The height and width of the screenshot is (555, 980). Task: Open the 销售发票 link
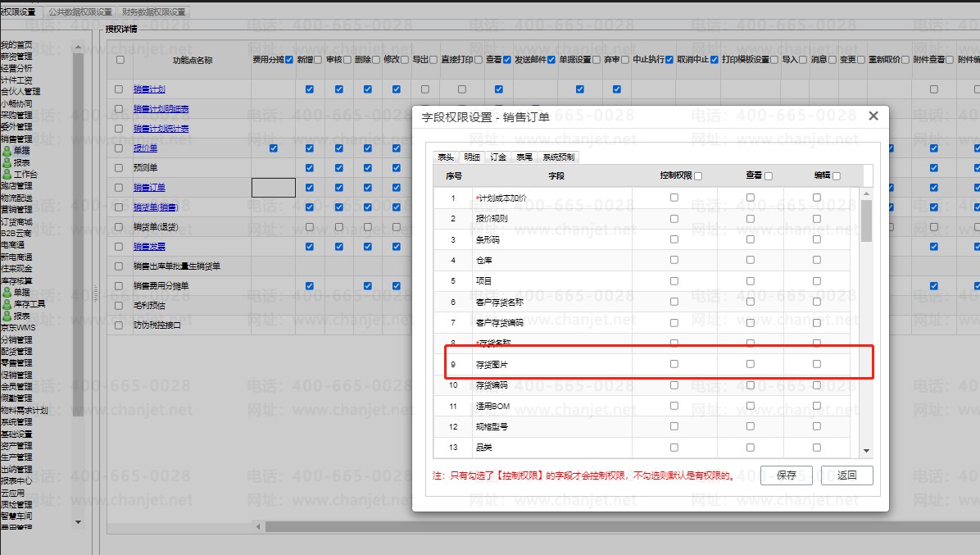coord(149,246)
